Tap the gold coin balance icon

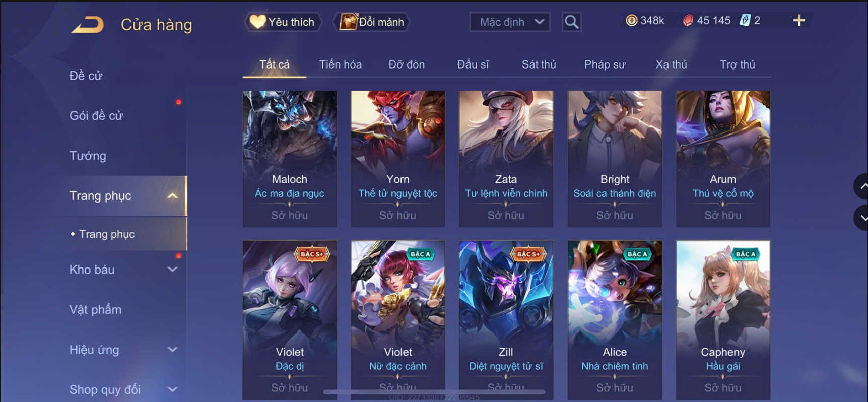pos(631,20)
